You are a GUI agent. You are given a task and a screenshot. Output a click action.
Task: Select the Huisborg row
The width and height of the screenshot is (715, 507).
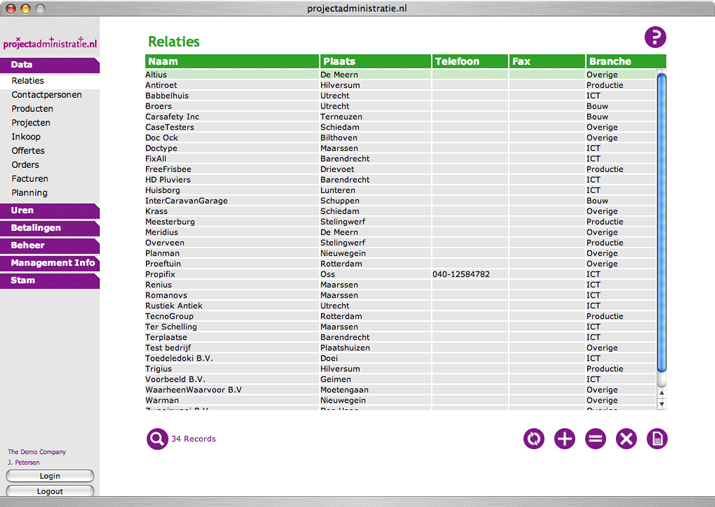coord(400,190)
